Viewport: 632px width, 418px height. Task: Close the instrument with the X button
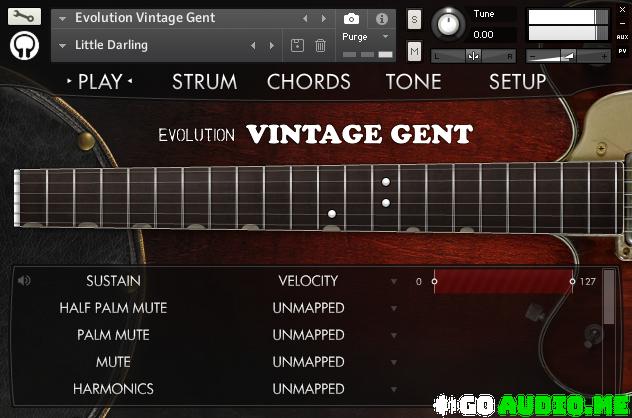(623, 10)
